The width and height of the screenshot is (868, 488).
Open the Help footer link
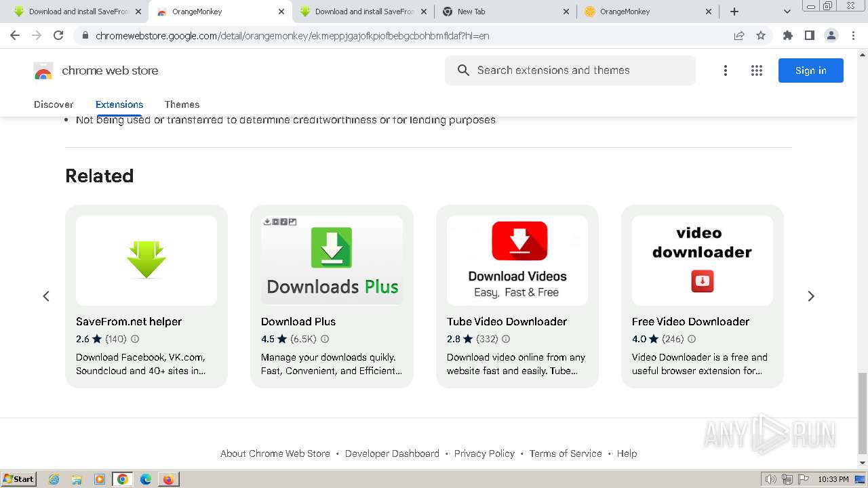627,453
